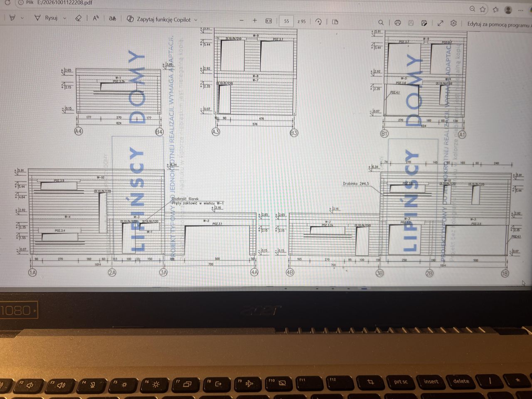Print the PDF document

click(x=397, y=23)
